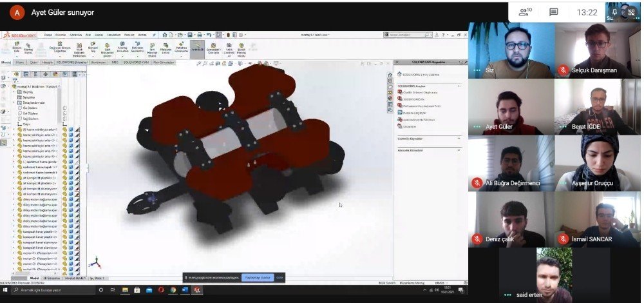Click appearance swatch for hazne sabitleyici arka<1>
Viewport: 644px width, 303px height.
pos(77,130)
